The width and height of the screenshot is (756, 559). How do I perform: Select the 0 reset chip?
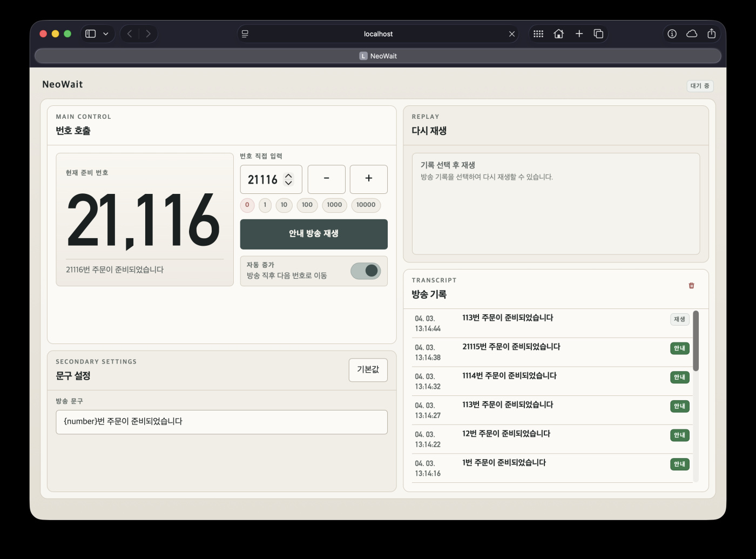[x=247, y=205]
